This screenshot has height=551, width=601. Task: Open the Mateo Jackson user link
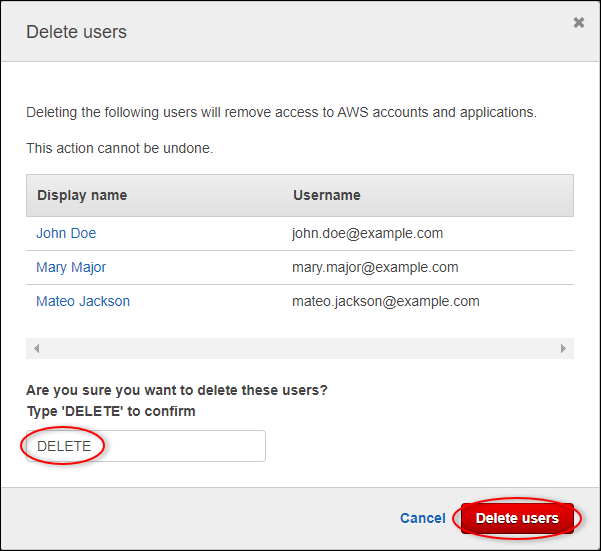point(83,301)
